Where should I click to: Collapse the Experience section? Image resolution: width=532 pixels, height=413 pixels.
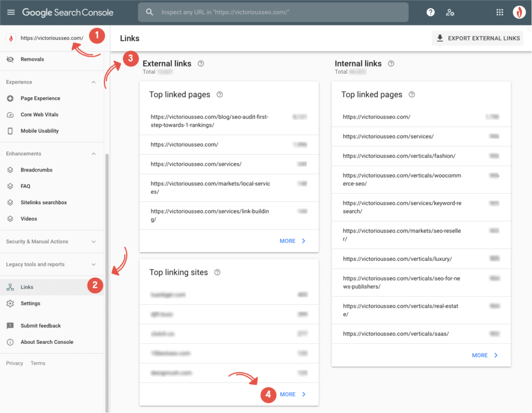[94, 82]
